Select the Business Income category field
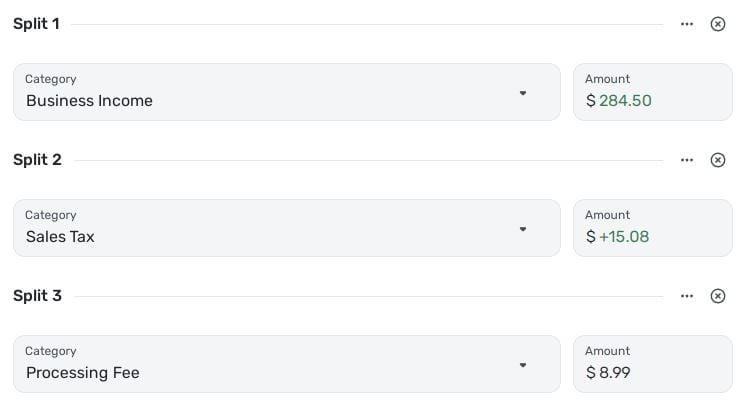Screen dimensions: 752x415 click(x=270, y=93)
